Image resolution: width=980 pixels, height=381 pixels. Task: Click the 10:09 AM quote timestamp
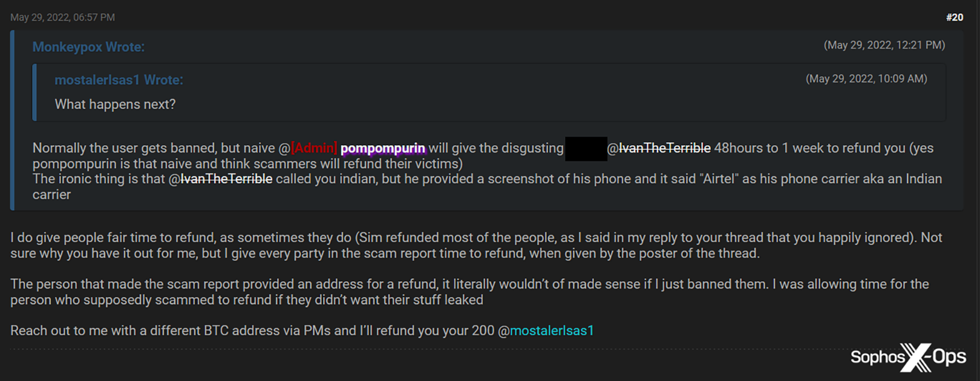[866, 79]
